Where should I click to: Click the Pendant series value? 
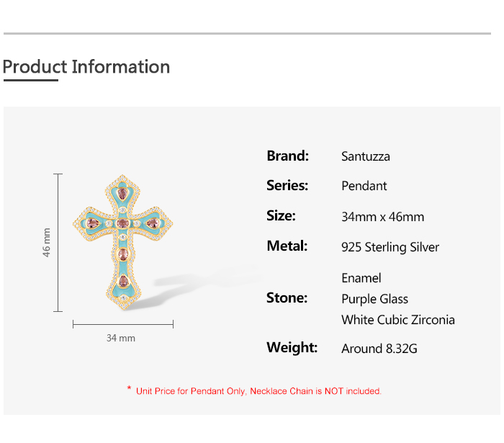[x=364, y=186]
